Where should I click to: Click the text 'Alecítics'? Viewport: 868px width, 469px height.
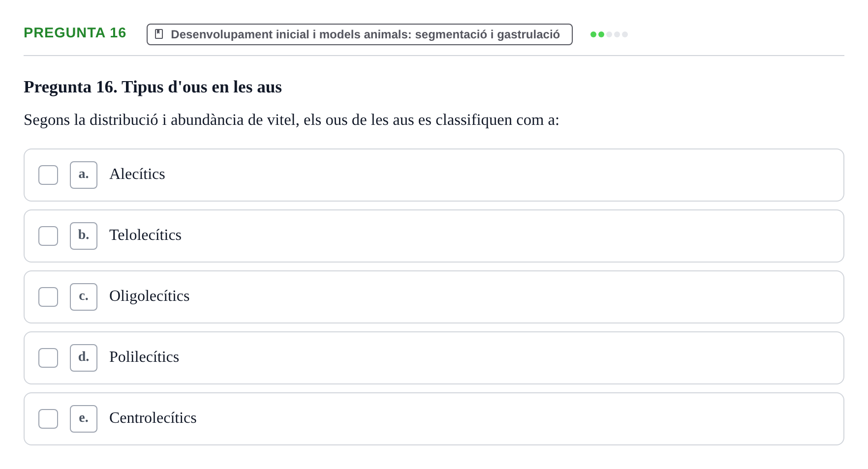(x=137, y=174)
